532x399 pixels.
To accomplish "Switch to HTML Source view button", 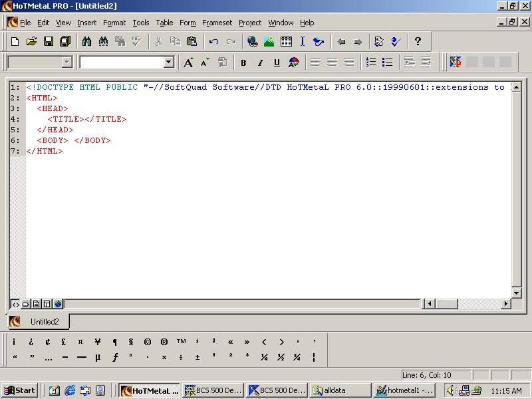I will click(15, 304).
